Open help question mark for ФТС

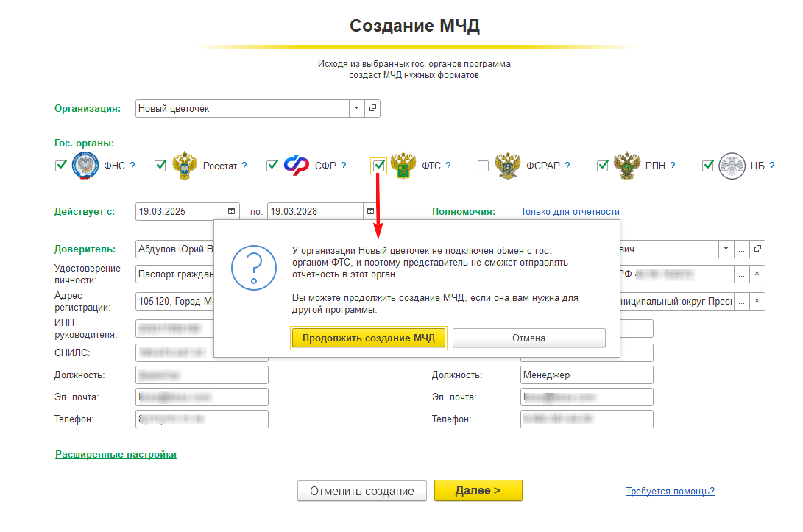coord(448,166)
